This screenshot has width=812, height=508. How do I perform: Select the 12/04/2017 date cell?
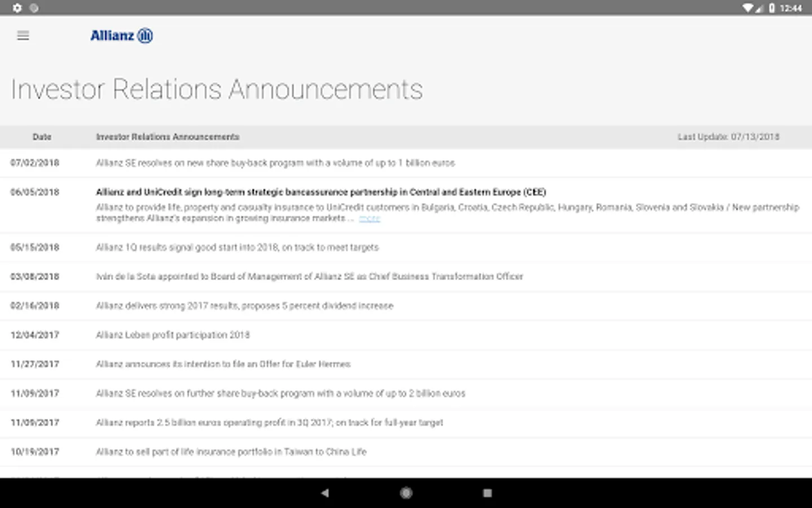coord(35,335)
